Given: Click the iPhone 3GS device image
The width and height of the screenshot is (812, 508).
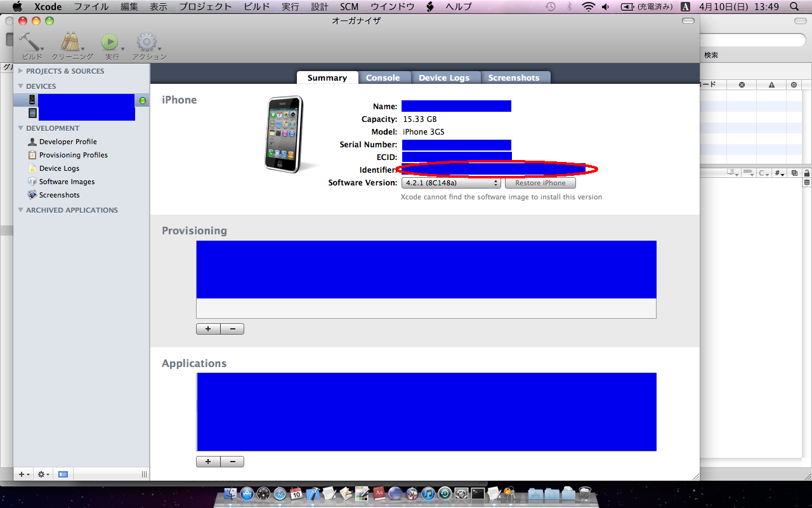Looking at the screenshot, I should pyautogui.click(x=285, y=133).
